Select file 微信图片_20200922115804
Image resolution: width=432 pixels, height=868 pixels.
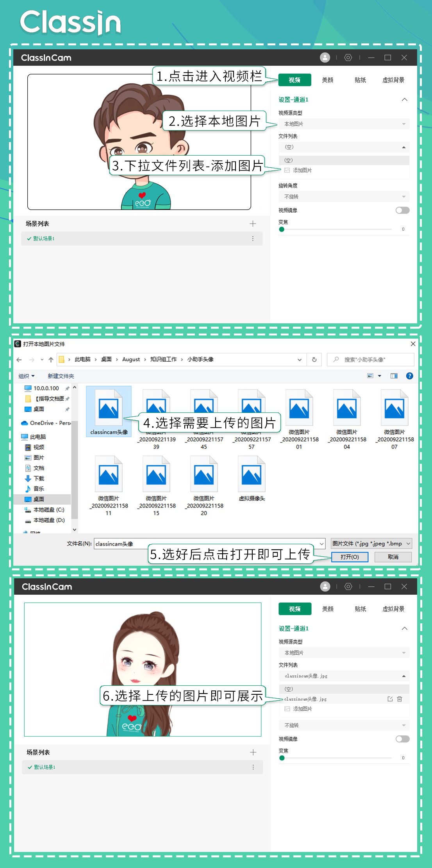coord(347,419)
